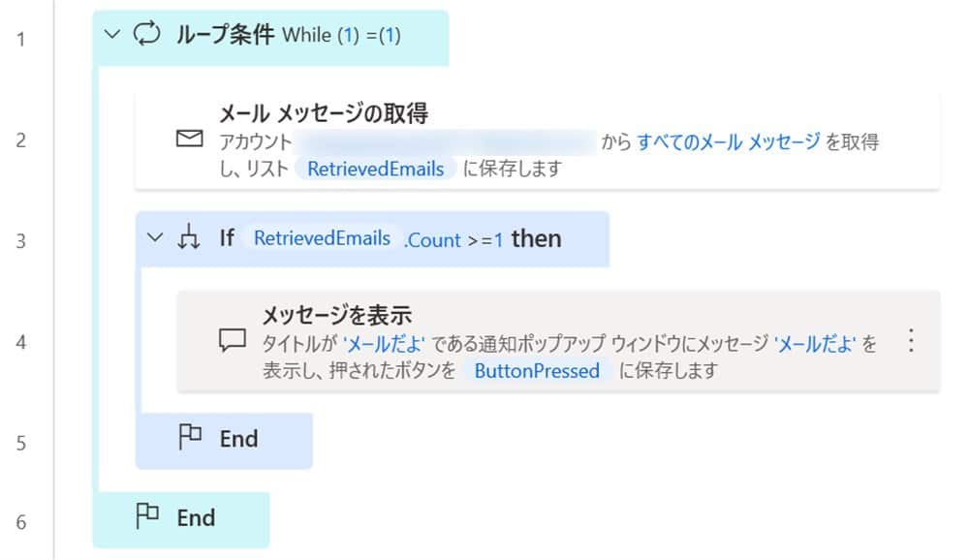Screen dimensions: 969x560
Task: Select the inner End action on line 5
Action: coord(238,439)
